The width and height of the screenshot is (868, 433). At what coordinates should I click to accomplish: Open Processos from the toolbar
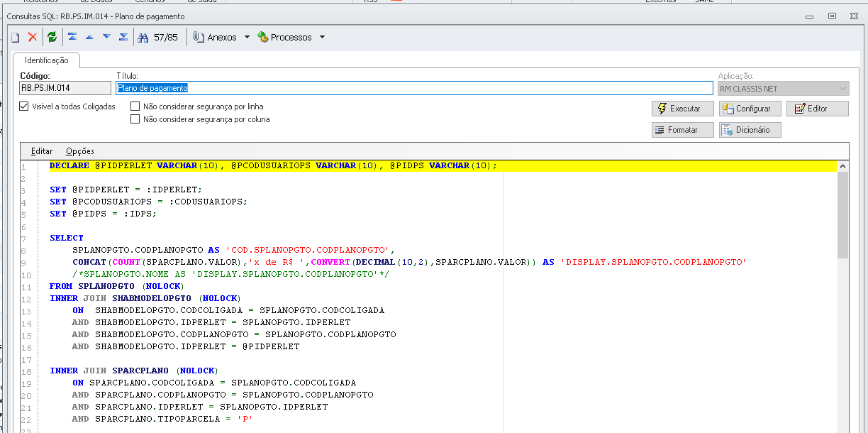click(x=284, y=37)
